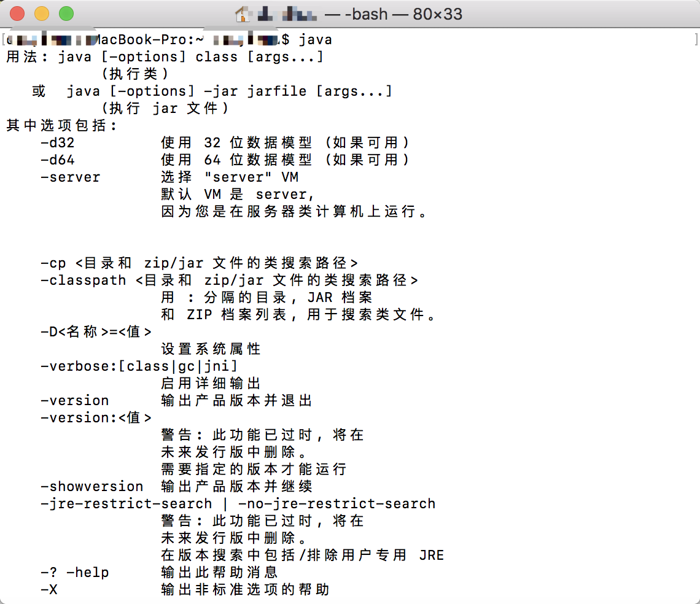Click the text "(执行 jar 文件)"
The width and height of the screenshot is (700, 604).
[165, 109]
